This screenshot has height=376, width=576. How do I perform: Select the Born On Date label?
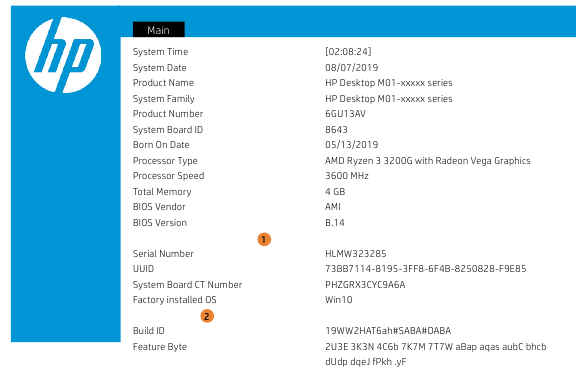pos(161,145)
